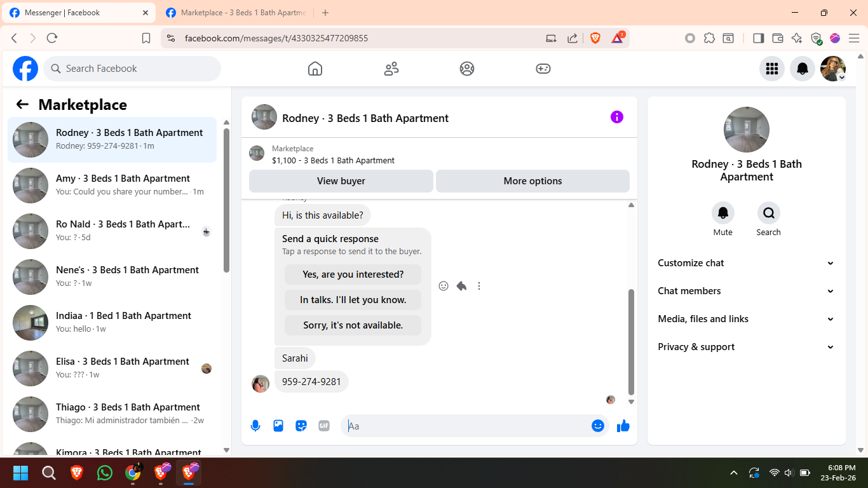This screenshot has width=868, height=488.
Task: Open the Nene's conversation
Action: tap(112, 276)
